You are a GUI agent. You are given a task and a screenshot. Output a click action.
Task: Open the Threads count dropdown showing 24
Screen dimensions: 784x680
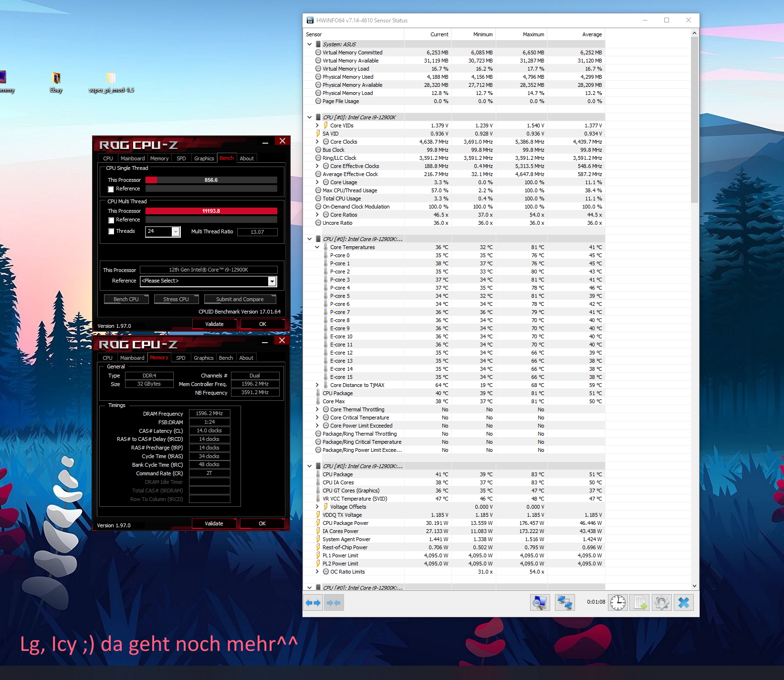[x=176, y=232]
